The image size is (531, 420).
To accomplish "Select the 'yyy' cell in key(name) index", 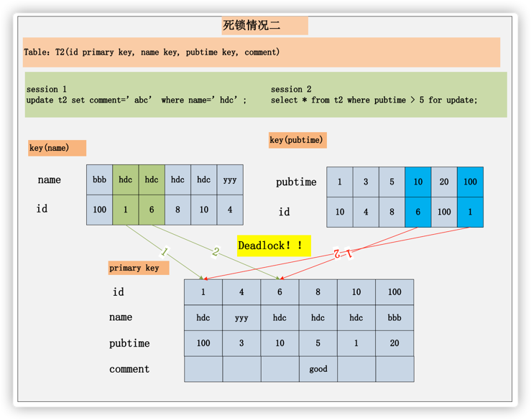I will point(230,180).
